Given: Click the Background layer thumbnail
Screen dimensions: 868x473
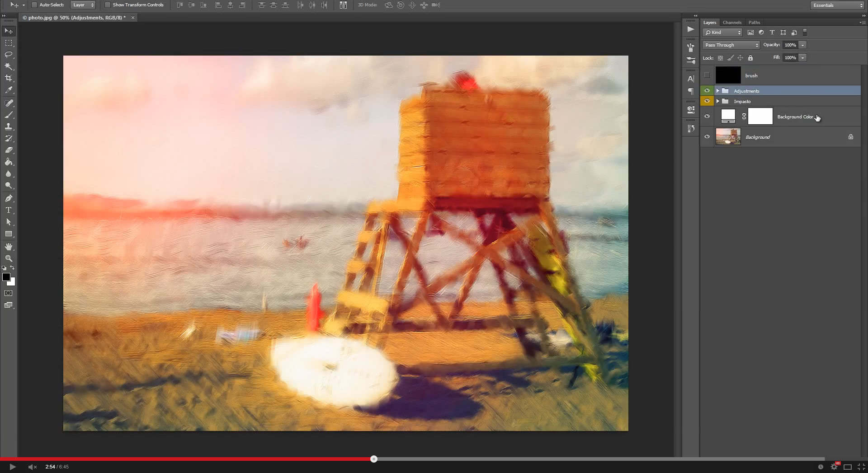Looking at the screenshot, I should pyautogui.click(x=728, y=136).
